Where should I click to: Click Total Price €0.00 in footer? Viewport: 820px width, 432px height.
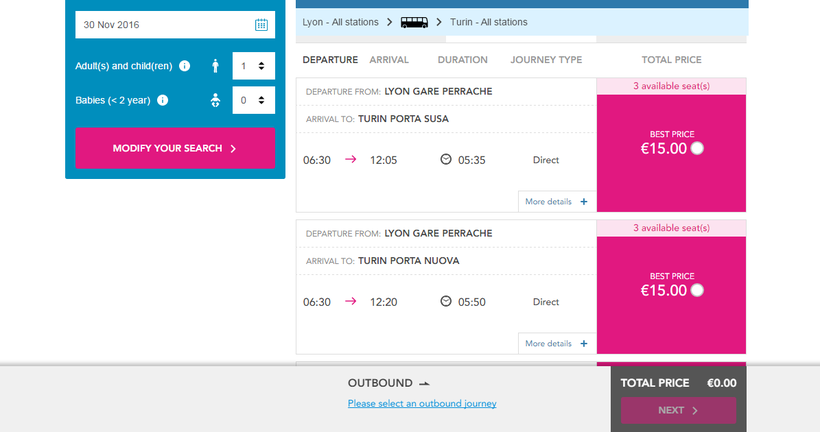pos(678,383)
